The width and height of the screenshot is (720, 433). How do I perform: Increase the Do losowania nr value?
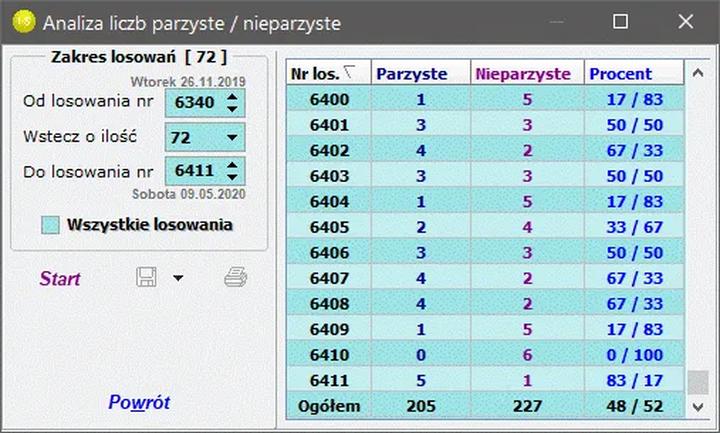point(232,165)
